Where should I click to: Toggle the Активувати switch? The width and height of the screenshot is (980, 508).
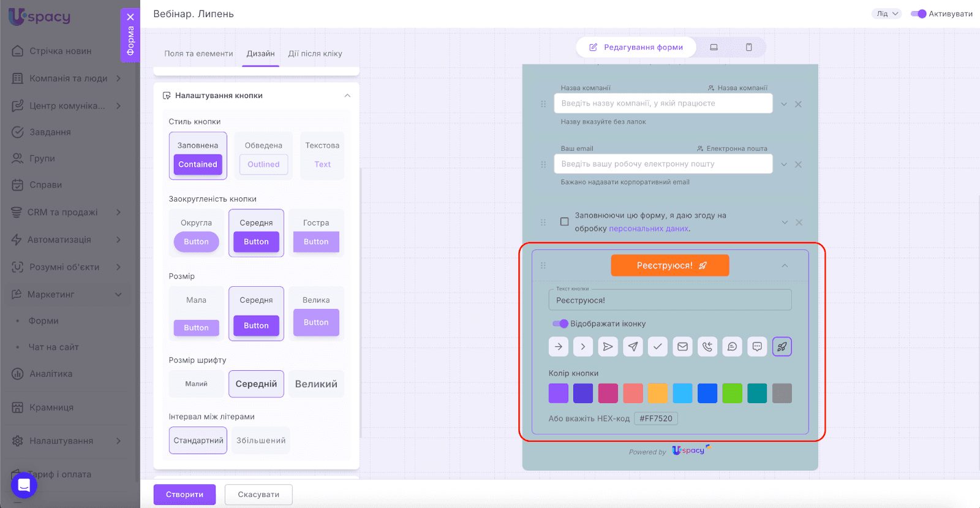pos(918,13)
